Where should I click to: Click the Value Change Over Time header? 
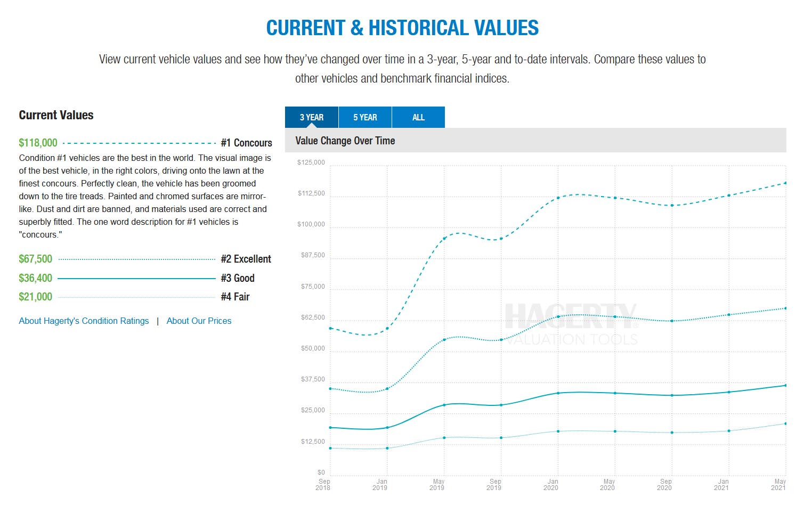pos(345,141)
